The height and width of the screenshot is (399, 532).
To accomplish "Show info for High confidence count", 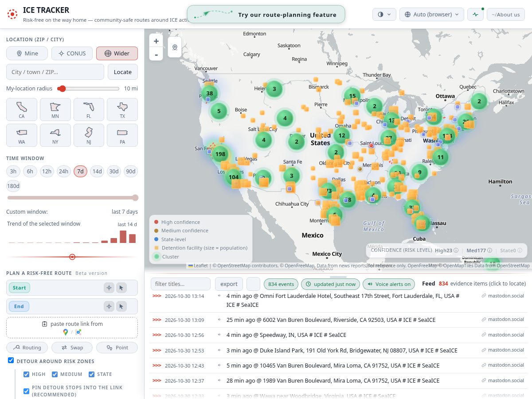I will [456, 250].
